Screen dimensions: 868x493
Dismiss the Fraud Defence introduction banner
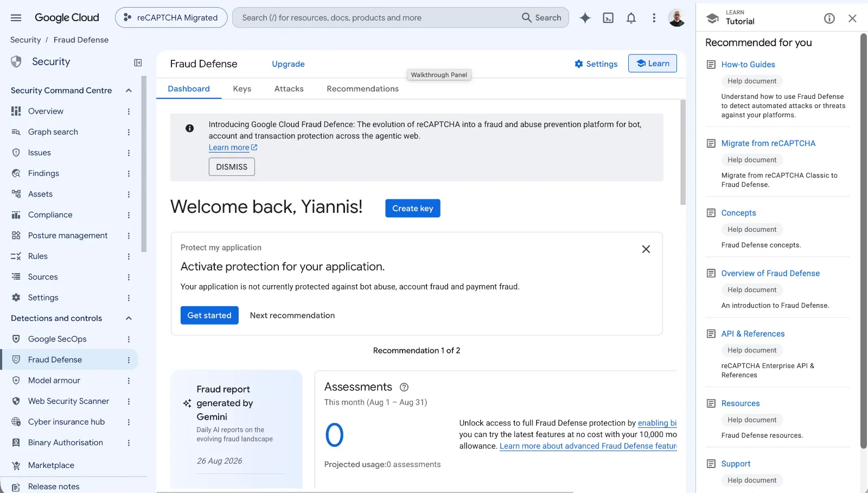tap(232, 167)
